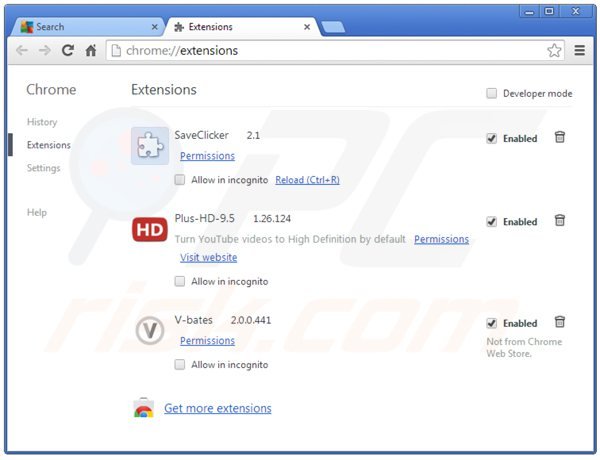Screen dimensions: 600x460
Task: Click the Extensions page heading
Action: click(164, 90)
